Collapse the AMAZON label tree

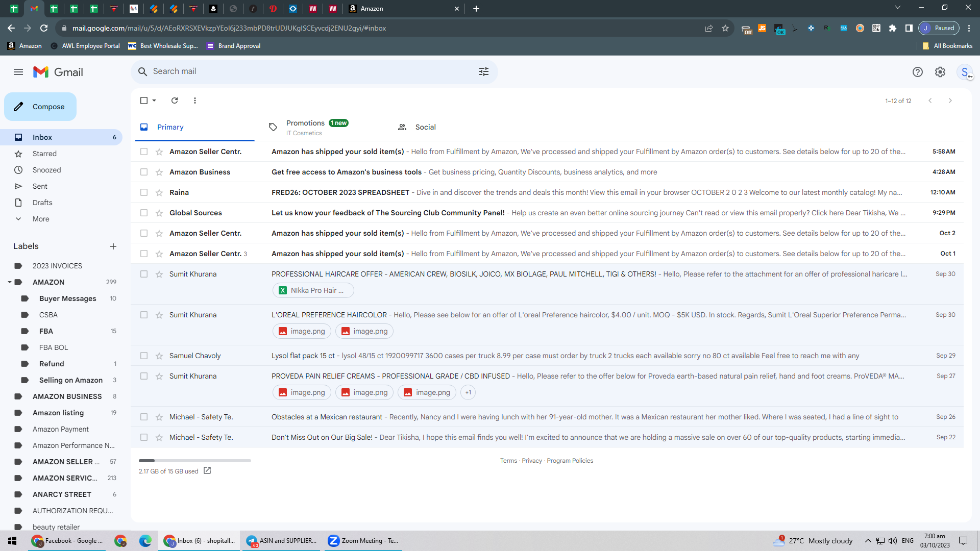pos(9,282)
